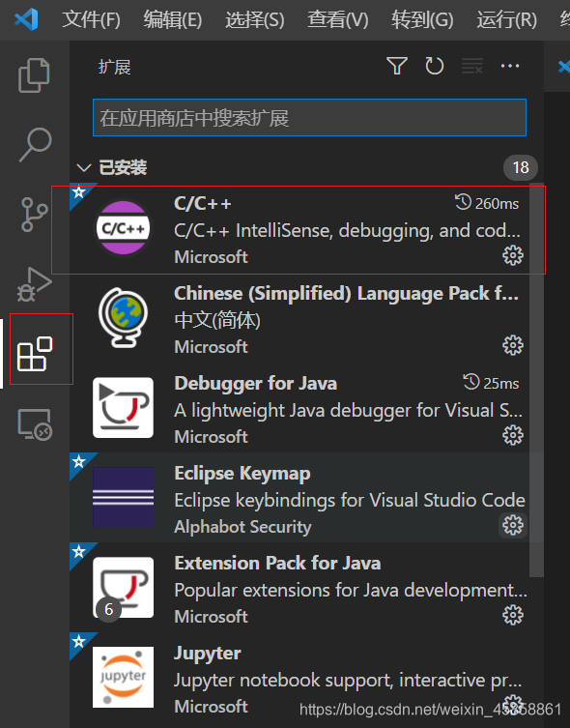Select the Extension Pack for Java title
Image resolution: width=570 pixels, height=728 pixels.
coord(277,564)
